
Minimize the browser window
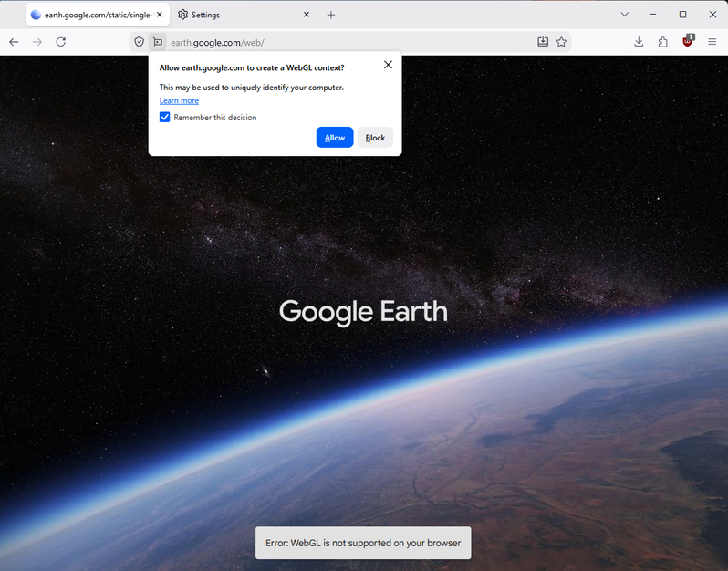pos(653,15)
